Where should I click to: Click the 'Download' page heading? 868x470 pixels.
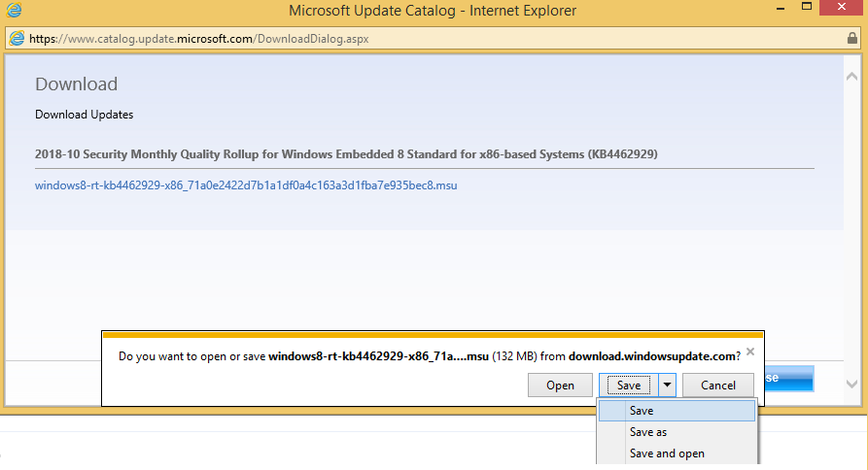coord(77,84)
